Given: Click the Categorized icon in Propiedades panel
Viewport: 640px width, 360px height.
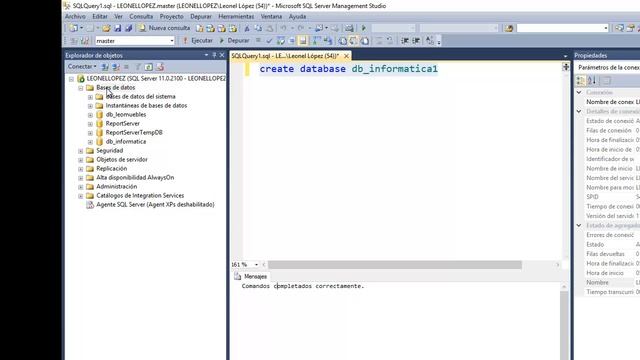Looking at the screenshot, I should 580,80.
